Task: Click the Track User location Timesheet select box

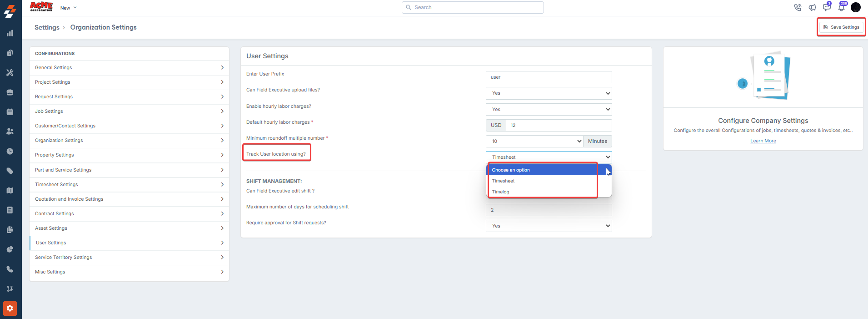Action: 549,157
